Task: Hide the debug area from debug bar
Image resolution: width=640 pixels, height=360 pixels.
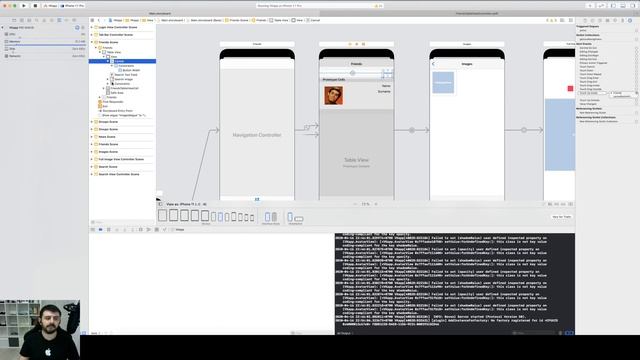Action: click(93, 229)
